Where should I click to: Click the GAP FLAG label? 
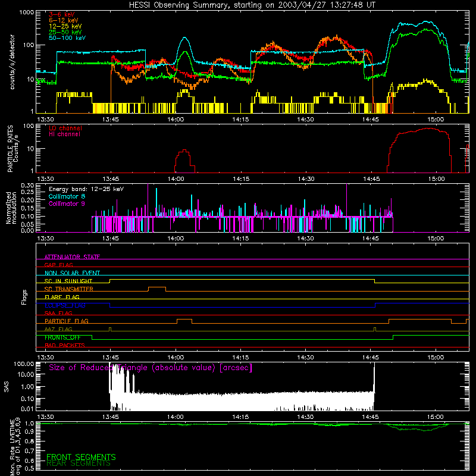click(x=58, y=265)
